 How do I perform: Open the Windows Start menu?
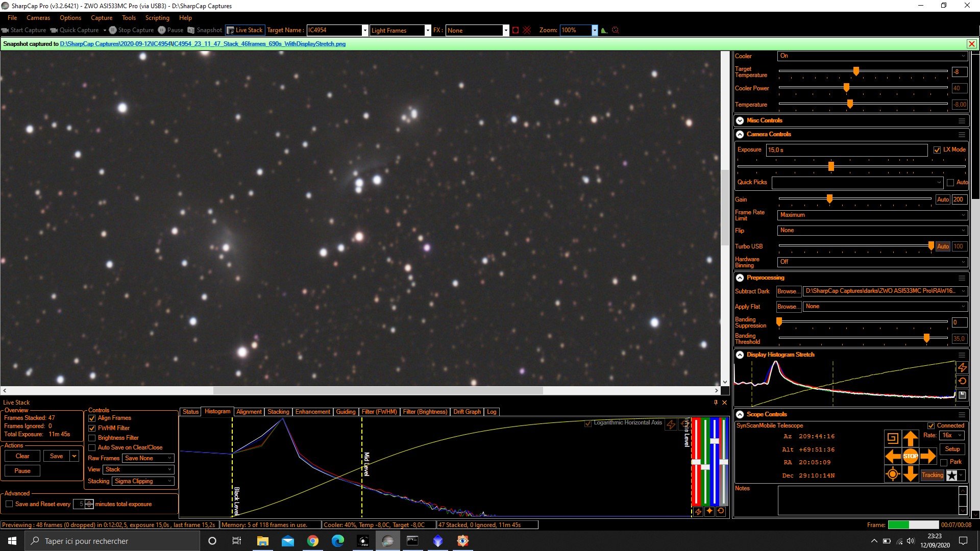tap(12, 541)
